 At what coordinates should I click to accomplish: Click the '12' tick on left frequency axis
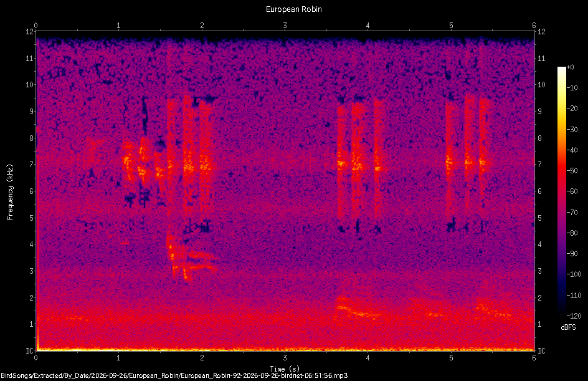pos(29,32)
